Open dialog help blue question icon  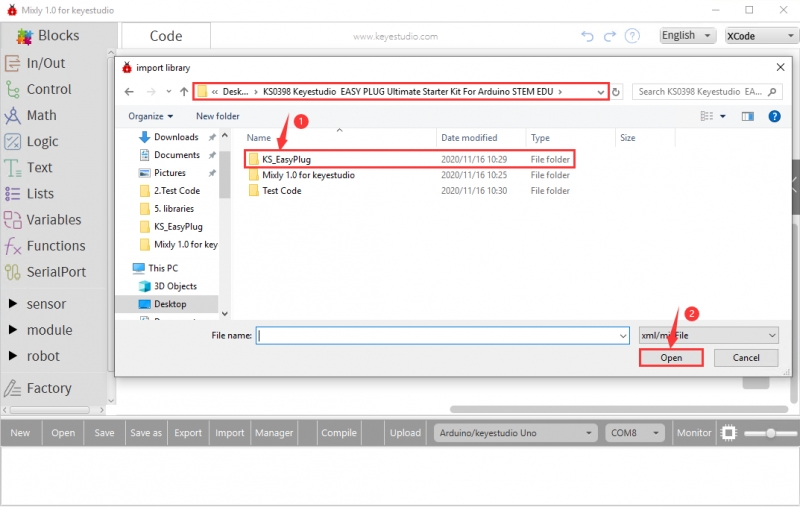coord(774,116)
